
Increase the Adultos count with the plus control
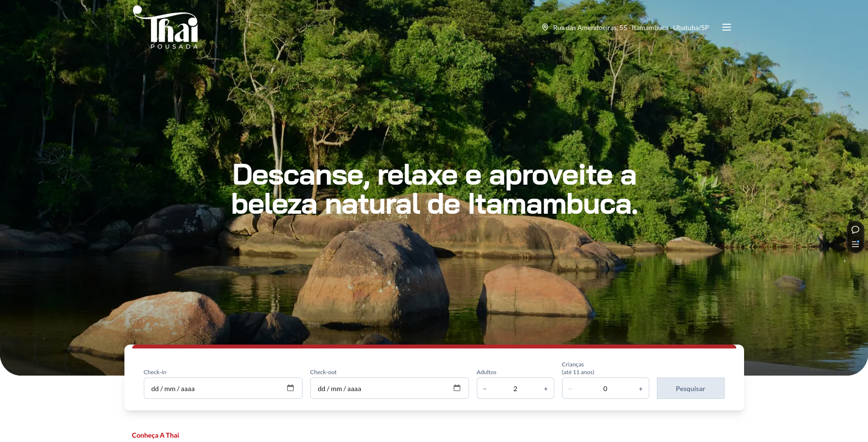546,388
